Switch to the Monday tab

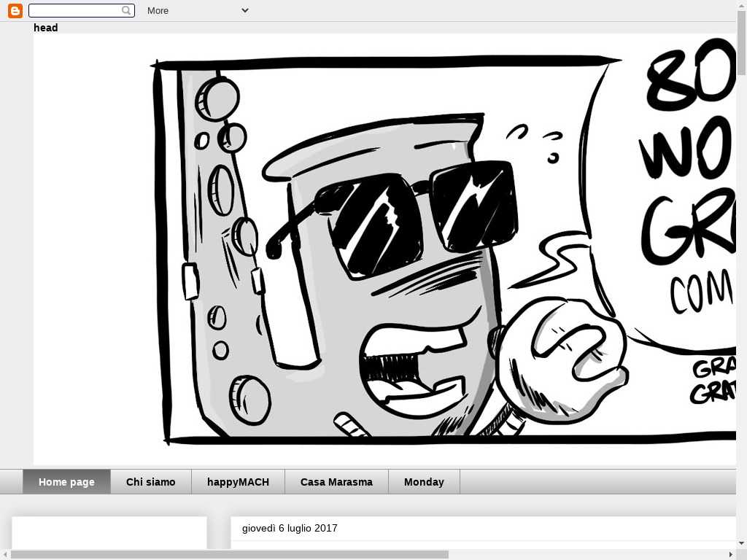click(424, 482)
